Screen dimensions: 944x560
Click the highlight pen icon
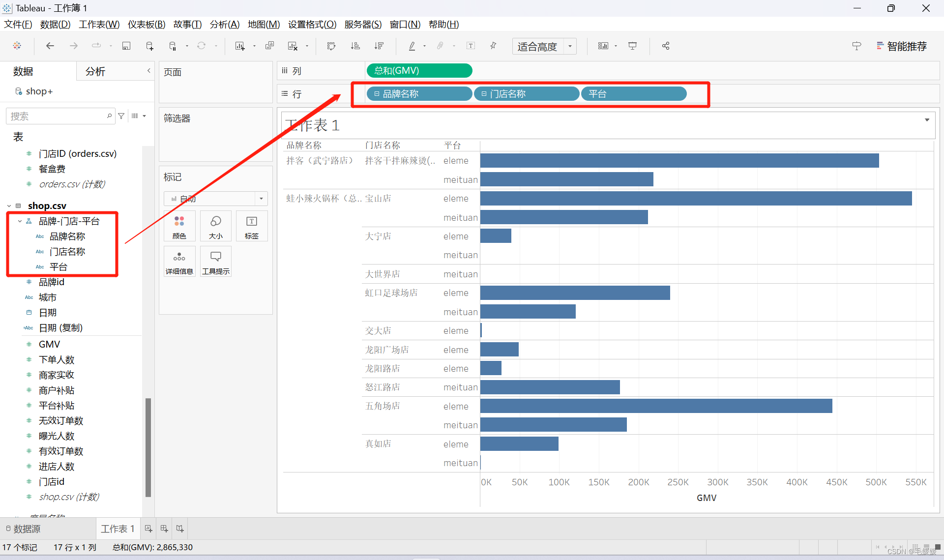412,46
